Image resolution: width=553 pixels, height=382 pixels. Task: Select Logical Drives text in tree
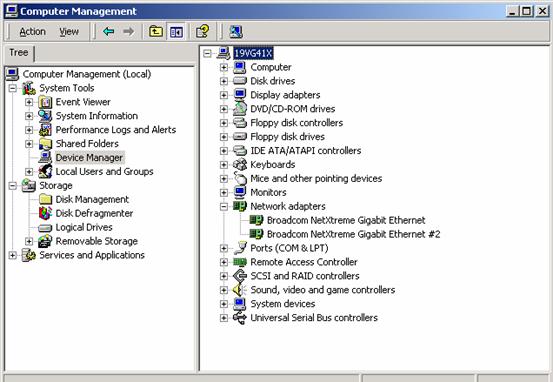pyautogui.click(x=84, y=228)
